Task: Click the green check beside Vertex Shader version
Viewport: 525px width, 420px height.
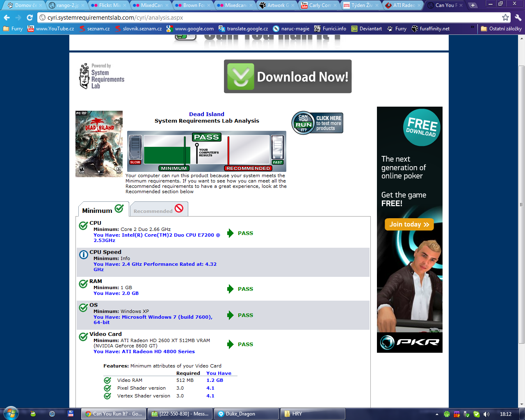Action: click(107, 396)
